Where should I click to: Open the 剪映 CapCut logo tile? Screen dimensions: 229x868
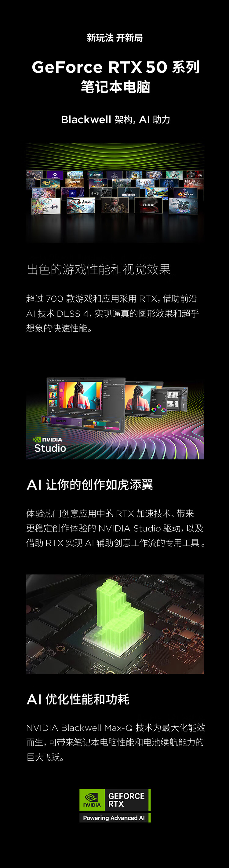coord(148,205)
